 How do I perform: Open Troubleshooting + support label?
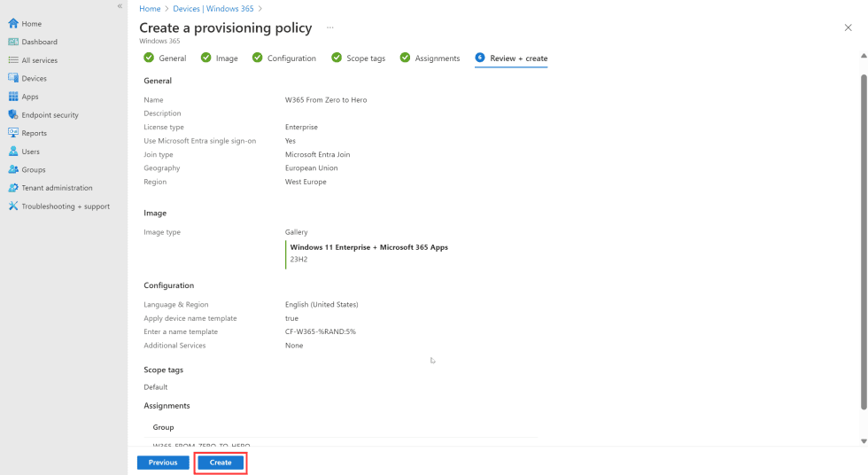(66, 206)
